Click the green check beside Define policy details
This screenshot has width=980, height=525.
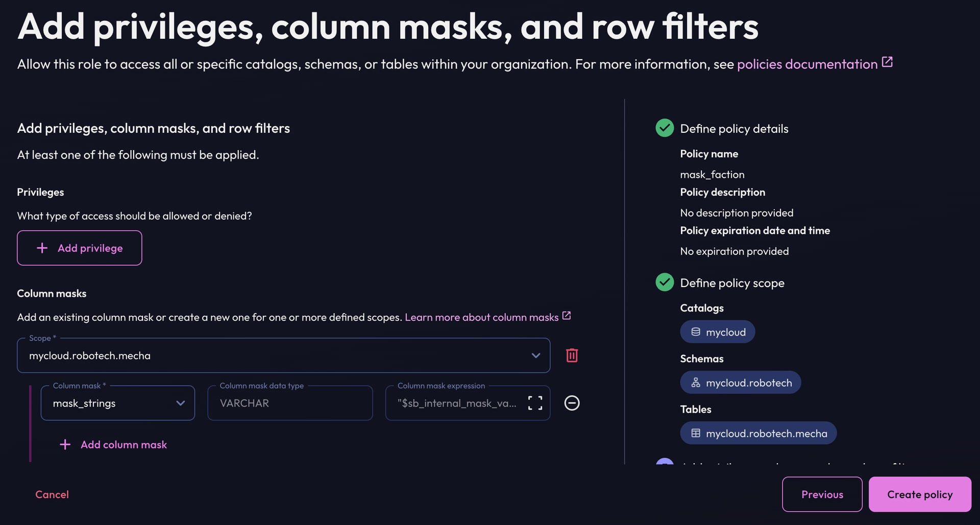pos(665,128)
